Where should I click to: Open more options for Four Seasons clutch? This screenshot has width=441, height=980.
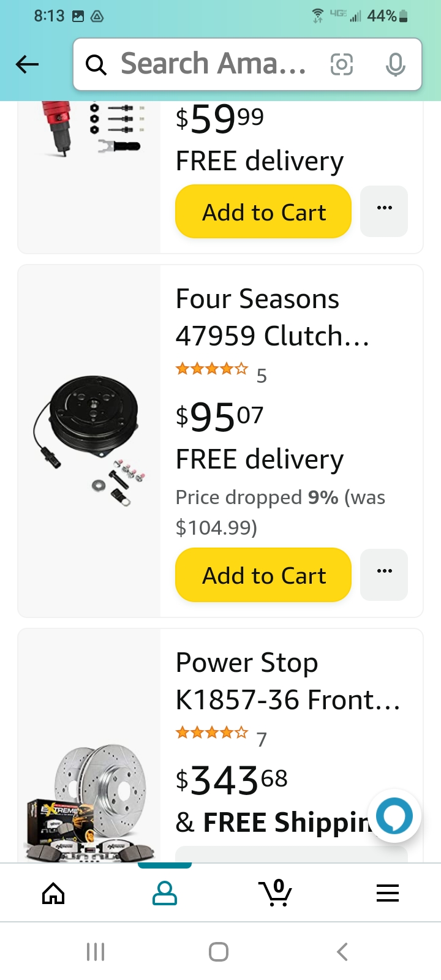pos(384,575)
